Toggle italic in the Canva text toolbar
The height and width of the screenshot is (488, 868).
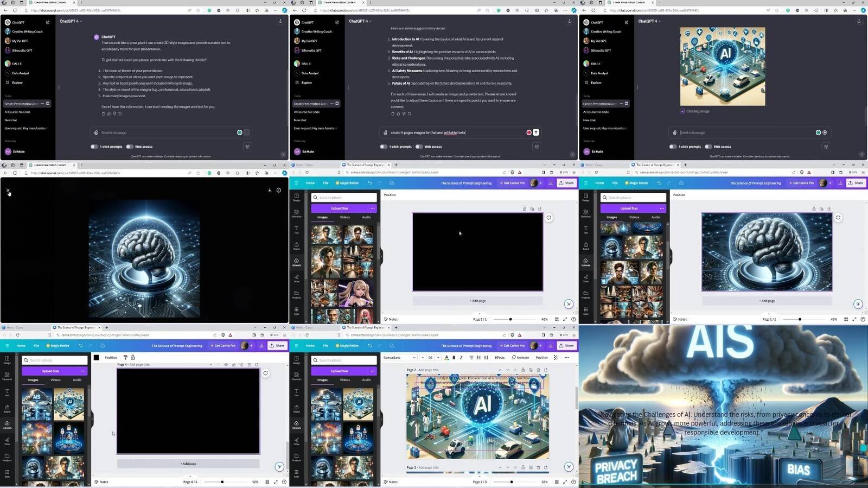461,358
